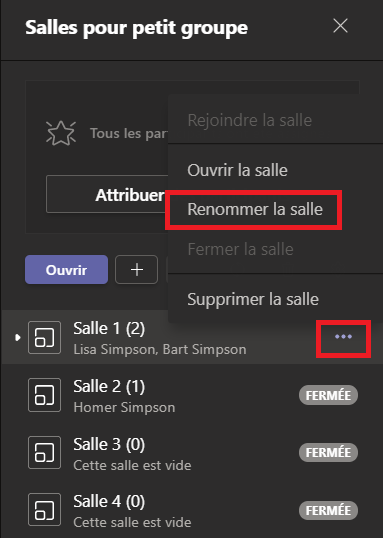383x538 pixels.
Task: Click the FERMÉE badge on Salle 2
Action: pyautogui.click(x=328, y=395)
